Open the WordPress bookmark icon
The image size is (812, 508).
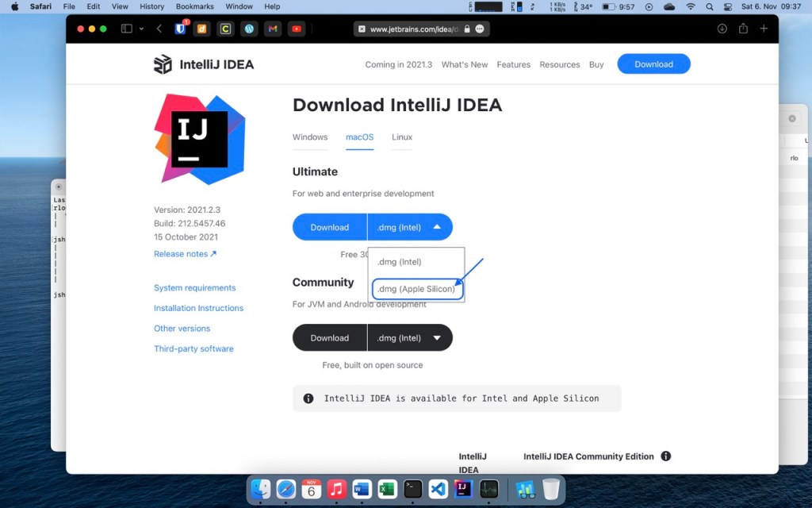pyautogui.click(x=247, y=29)
